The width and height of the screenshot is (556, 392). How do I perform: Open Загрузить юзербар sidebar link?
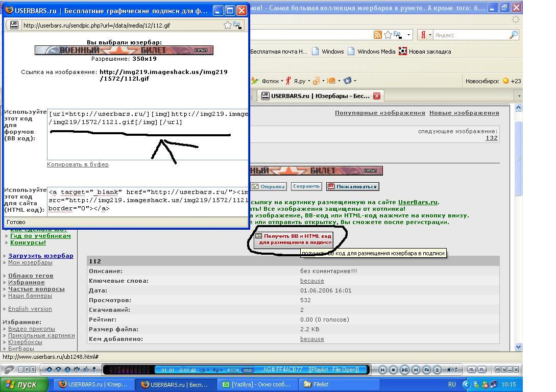tap(41, 256)
